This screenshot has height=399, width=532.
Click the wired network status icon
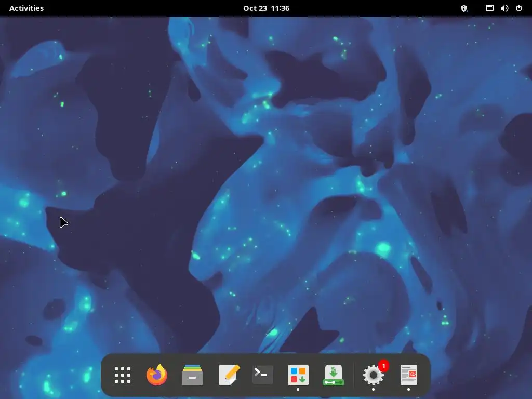click(489, 8)
